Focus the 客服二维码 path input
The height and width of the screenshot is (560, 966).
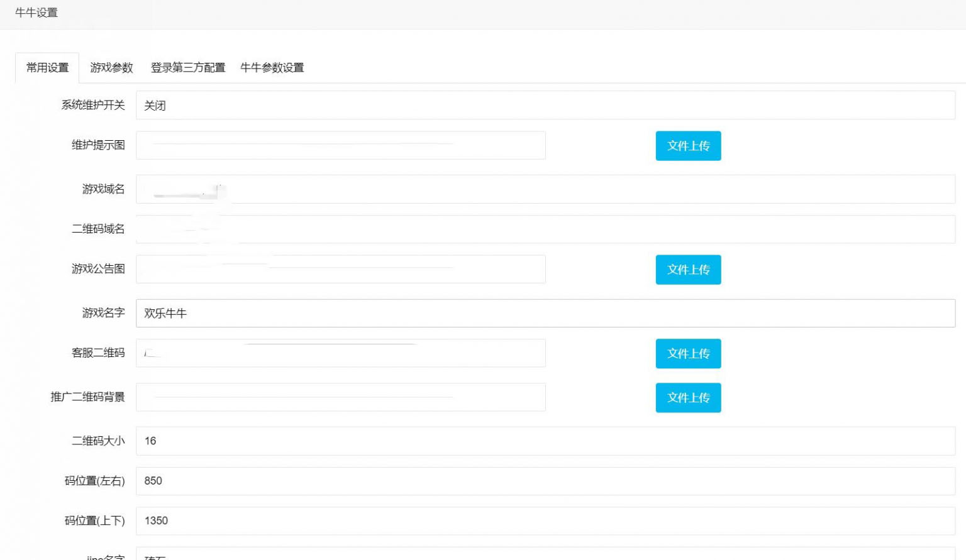tap(340, 353)
